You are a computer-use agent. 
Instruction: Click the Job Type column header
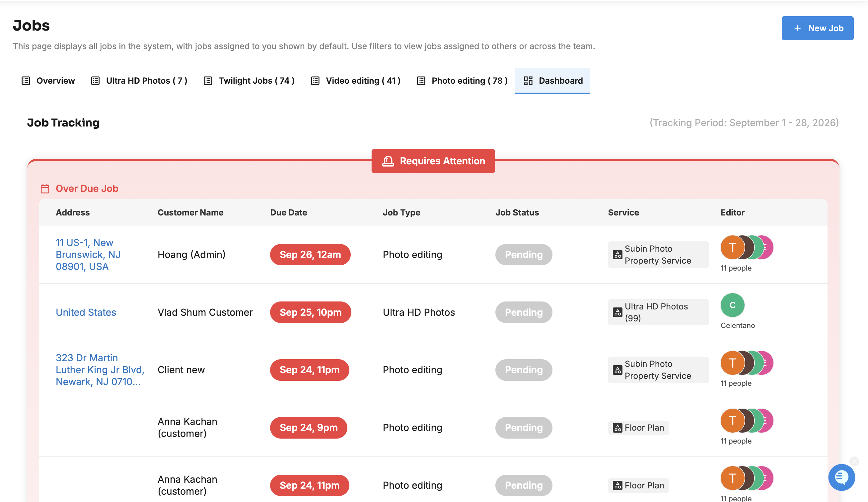[401, 212]
